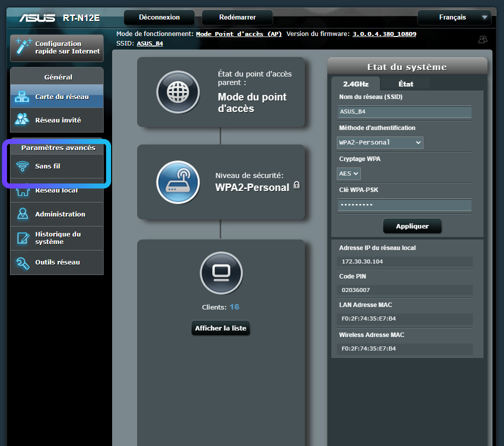The width and height of the screenshot is (504, 446).
Task: Click the Déconnexion button
Action: (160, 17)
